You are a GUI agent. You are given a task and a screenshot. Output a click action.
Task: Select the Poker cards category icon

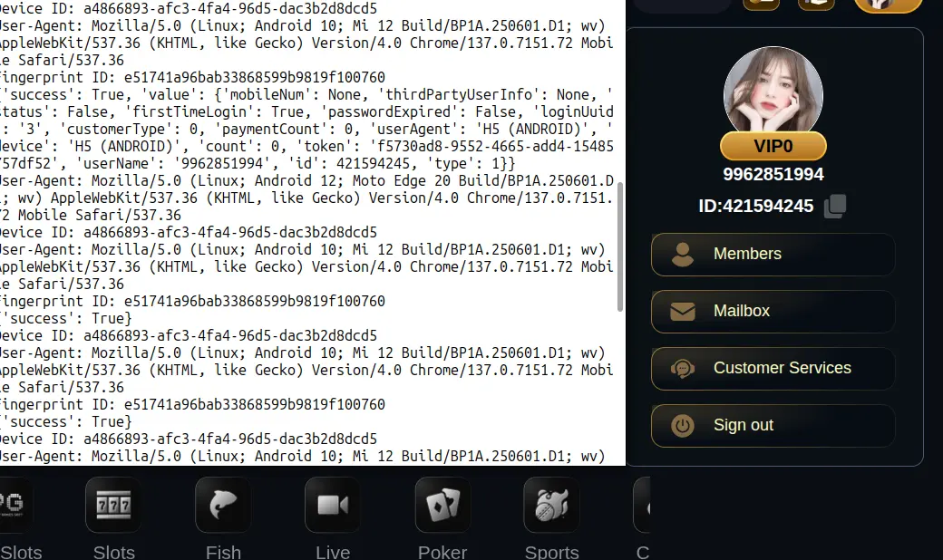coord(442,505)
